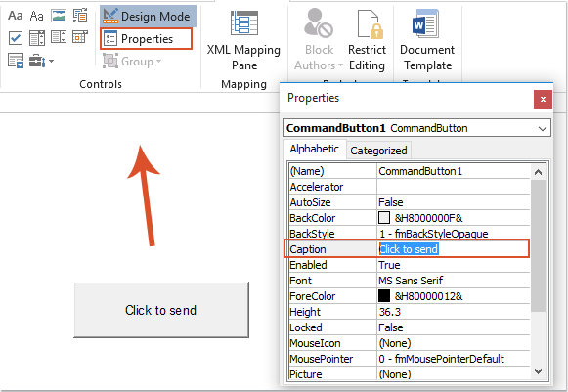Screen dimensions: 568x392
Task: Expand the CommandButton1 object dropdown
Action: click(542, 128)
